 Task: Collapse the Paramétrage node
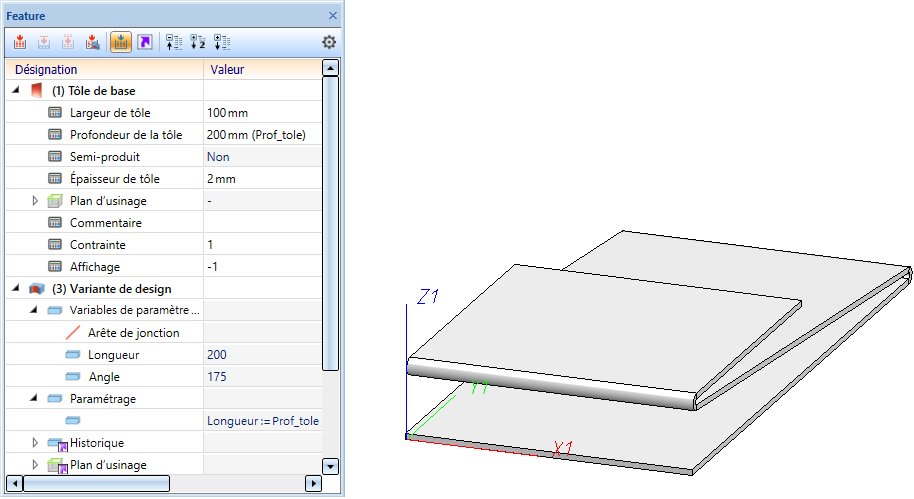pyautogui.click(x=34, y=398)
